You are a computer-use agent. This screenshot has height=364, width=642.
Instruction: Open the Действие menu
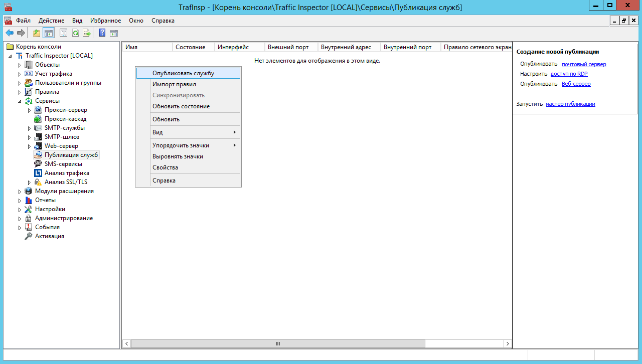point(51,21)
